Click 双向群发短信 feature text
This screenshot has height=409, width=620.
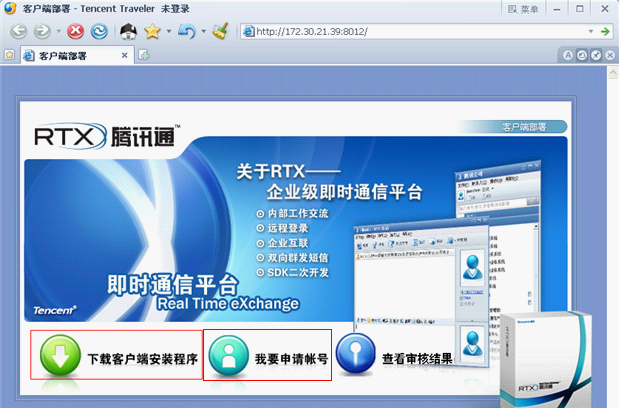[x=298, y=258]
